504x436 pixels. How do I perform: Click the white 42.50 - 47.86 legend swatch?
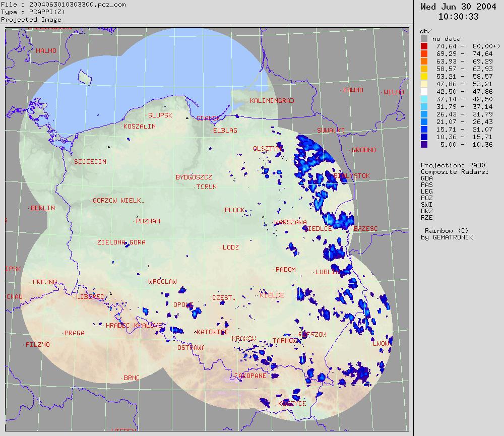click(x=424, y=91)
